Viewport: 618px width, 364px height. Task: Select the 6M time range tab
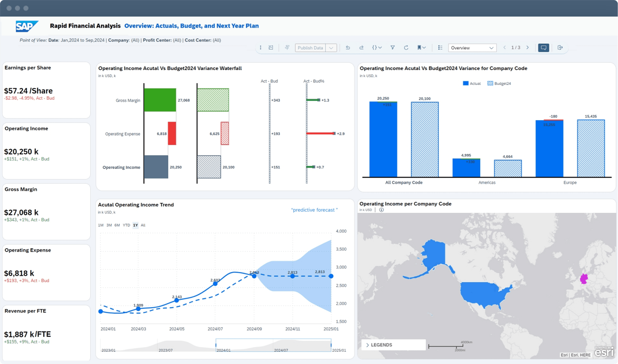point(117,225)
